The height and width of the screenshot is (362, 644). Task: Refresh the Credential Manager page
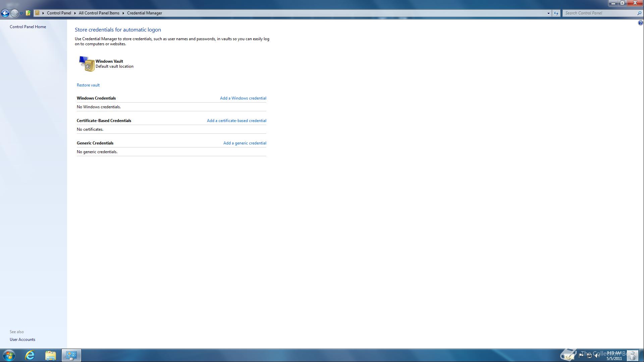[x=556, y=13]
